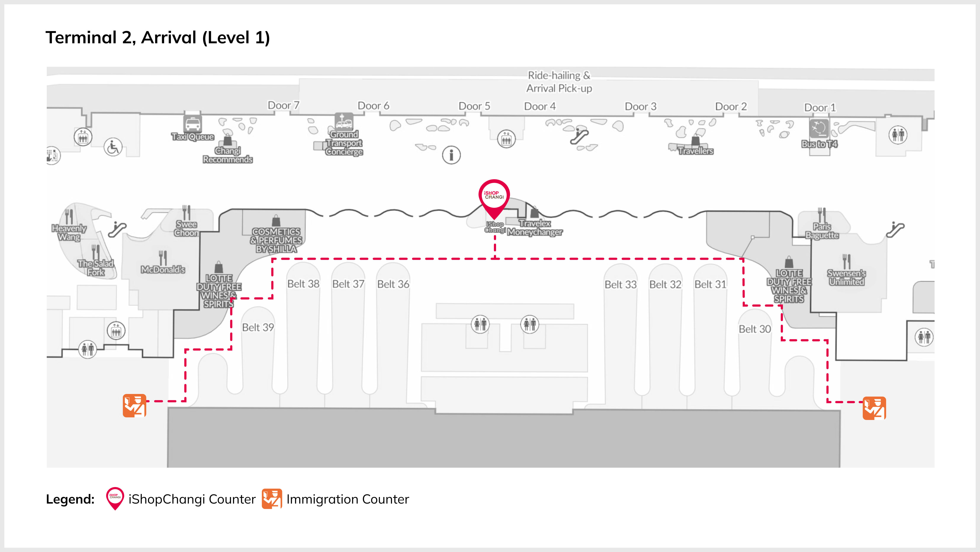Click the Ride-hailing & Arrival Pick-up label
Screen dimensions: 980x552
[x=559, y=82]
